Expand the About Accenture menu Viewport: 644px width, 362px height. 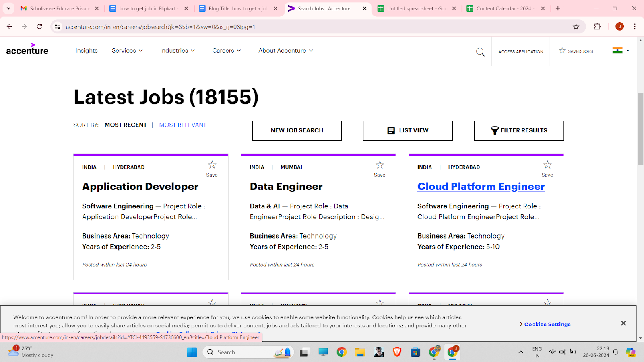pos(286,51)
